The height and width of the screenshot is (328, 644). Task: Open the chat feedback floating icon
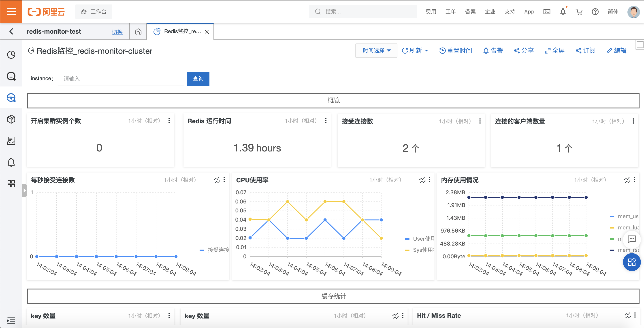[631, 239]
